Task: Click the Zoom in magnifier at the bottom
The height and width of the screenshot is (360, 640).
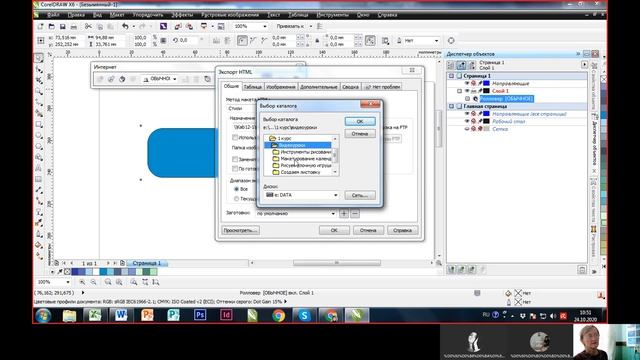Action: [82, 282]
